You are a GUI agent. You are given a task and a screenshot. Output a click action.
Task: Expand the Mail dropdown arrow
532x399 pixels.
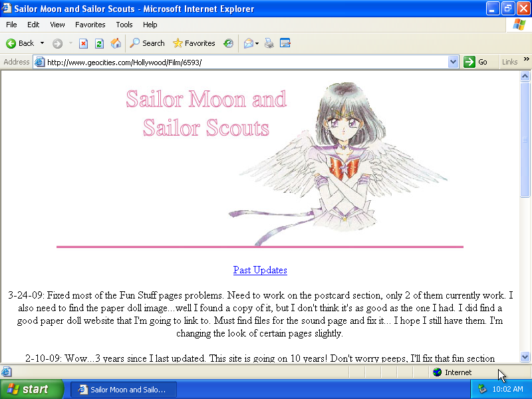tap(257, 43)
